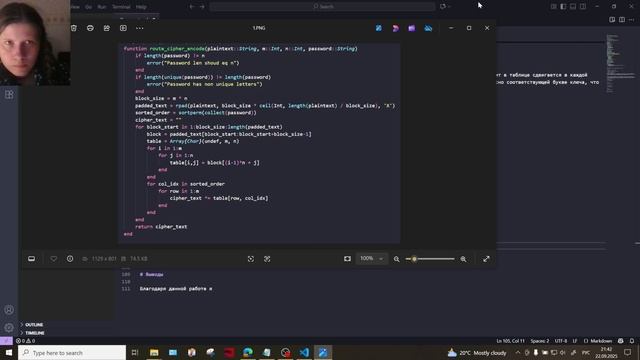Open the three-dots more menu in Photos
The image size is (640, 360).
click(140, 28)
